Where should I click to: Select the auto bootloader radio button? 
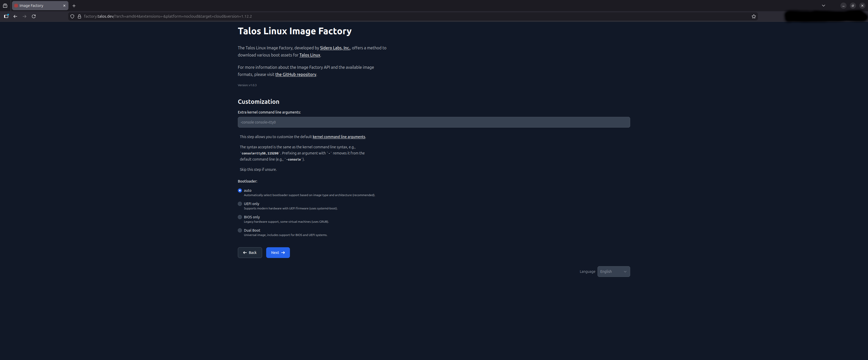click(x=240, y=191)
